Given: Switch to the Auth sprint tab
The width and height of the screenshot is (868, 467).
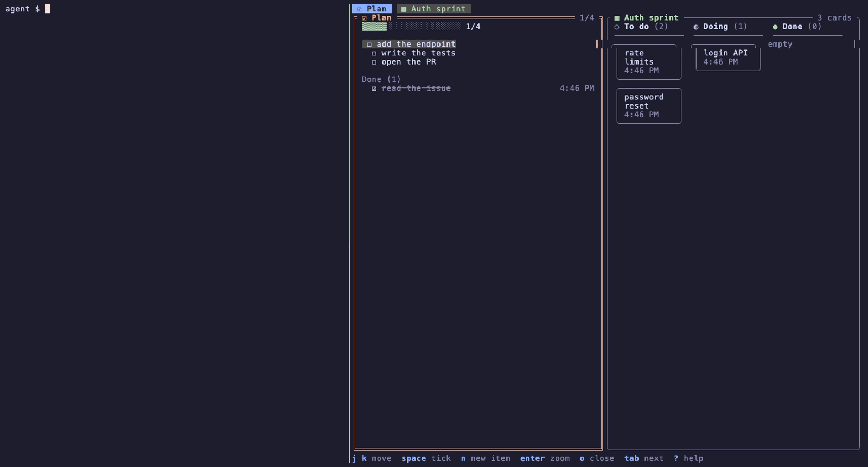Looking at the screenshot, I should point(433,9).
